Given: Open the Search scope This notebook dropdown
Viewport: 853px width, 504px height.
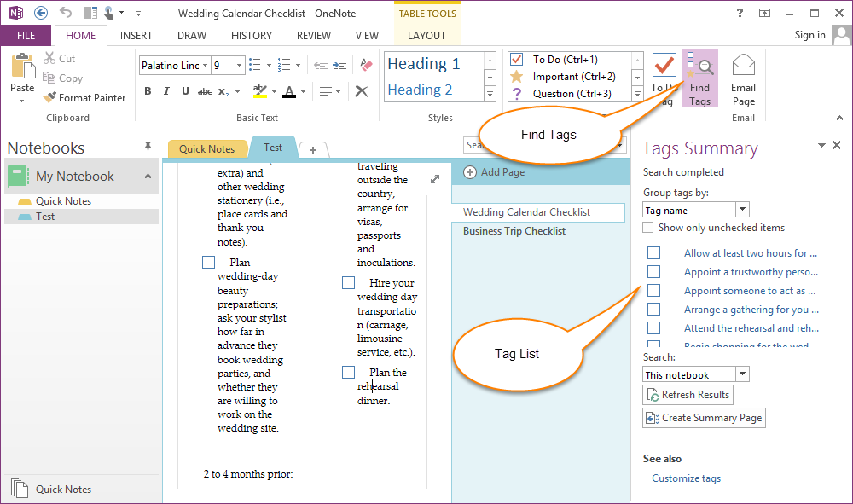Looking at the screenshot, I should point(742,374).
